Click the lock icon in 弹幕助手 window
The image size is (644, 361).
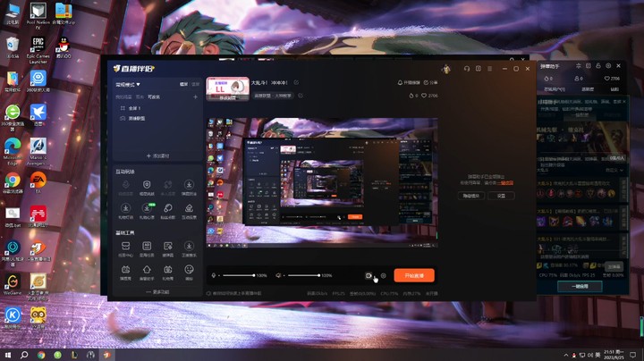pyautogui.click(x=598, y=65)
